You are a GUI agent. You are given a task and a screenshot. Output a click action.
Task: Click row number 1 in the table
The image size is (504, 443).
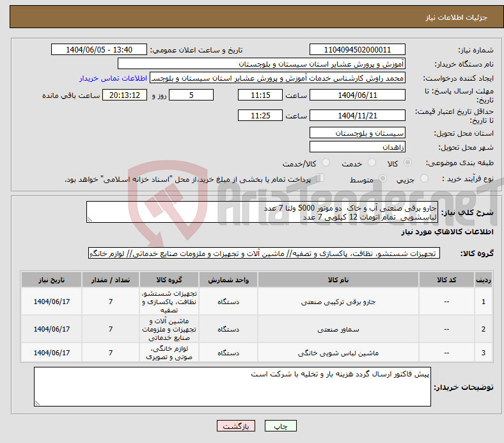[483, 302]
